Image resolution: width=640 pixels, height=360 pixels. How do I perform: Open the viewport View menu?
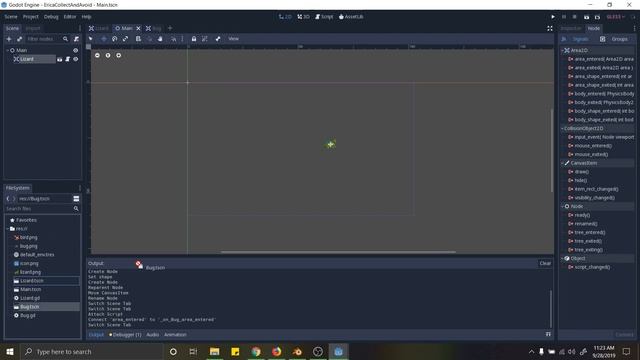[233, 39]
